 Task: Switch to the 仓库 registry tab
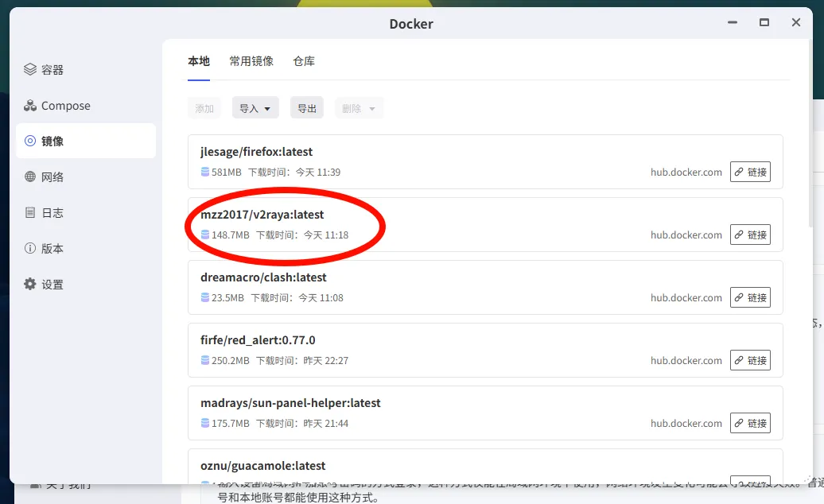(x=304, y=61)
